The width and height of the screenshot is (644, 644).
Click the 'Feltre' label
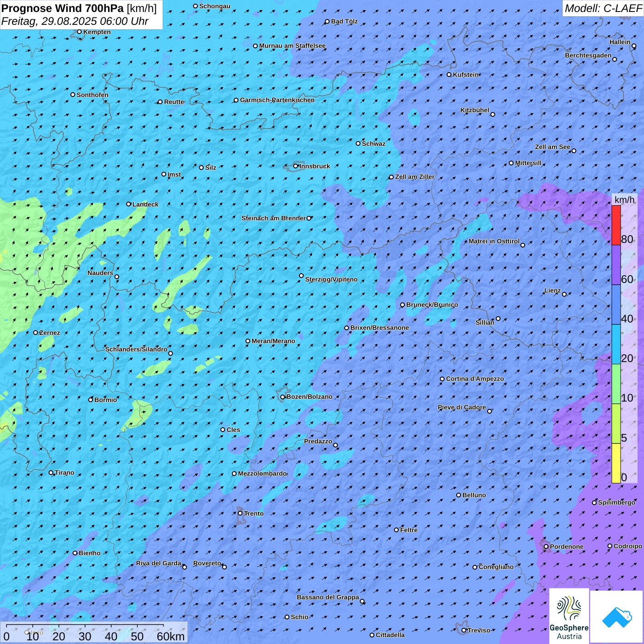point(409,530)
